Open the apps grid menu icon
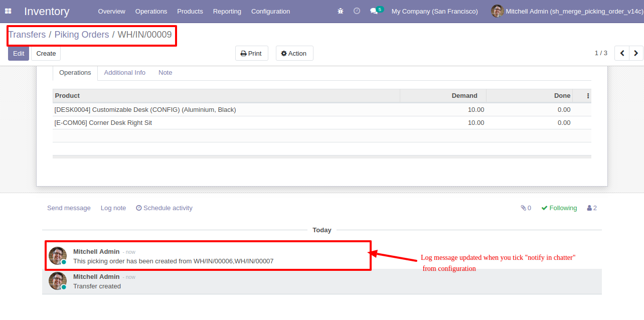The width and height of the screenshot is (644, 320). (8, 11)
